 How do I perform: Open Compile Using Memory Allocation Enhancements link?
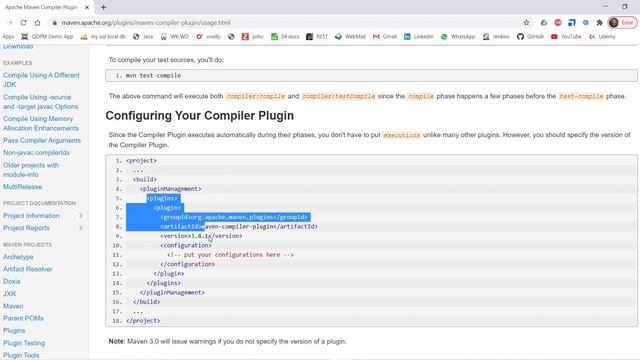[41, 123]
